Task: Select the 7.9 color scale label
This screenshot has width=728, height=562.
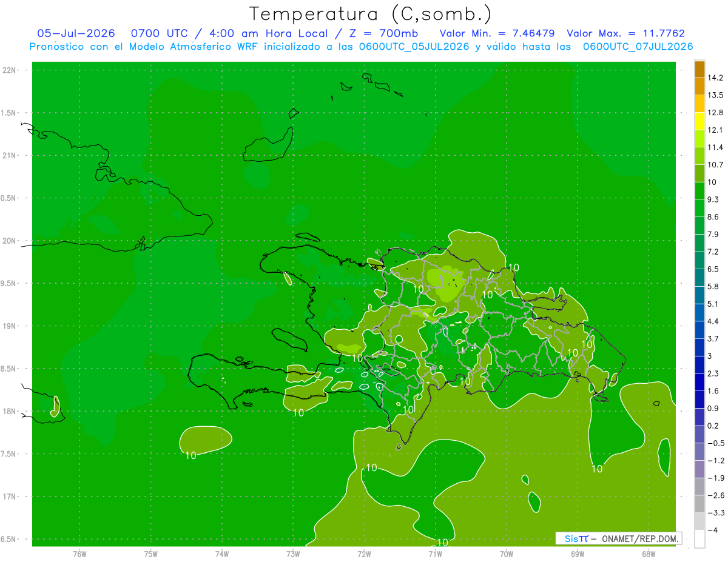Action: click(713, 234)
